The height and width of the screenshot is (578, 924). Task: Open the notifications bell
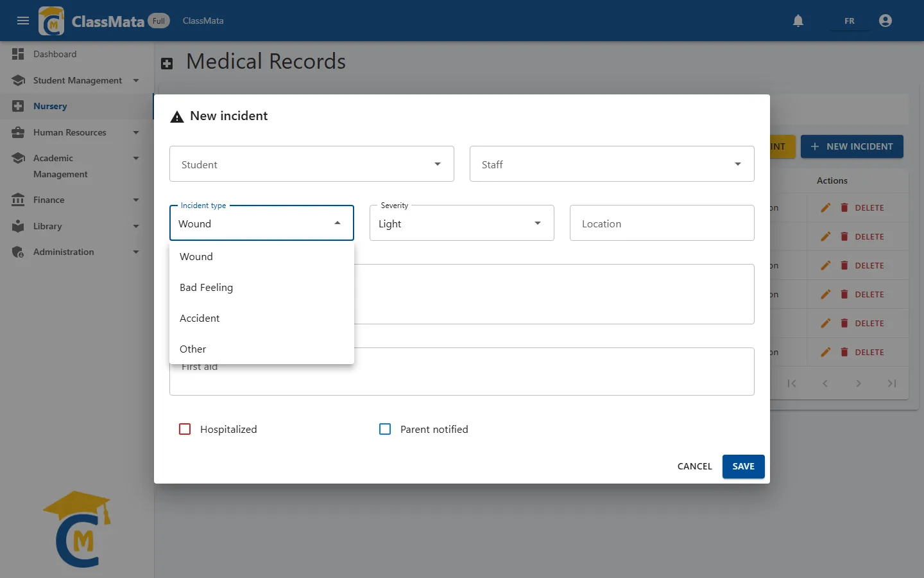pyautogui.click(x=798, y=21)
